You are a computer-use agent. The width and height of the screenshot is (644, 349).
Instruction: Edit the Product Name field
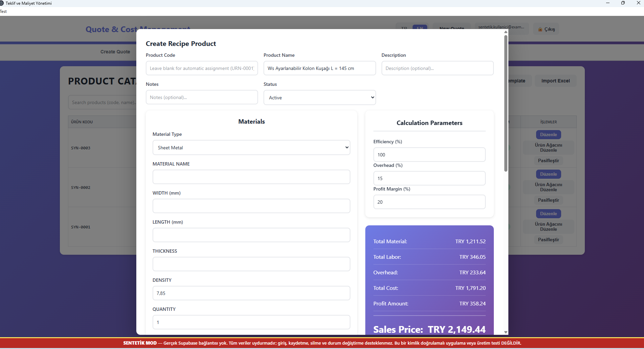(x=320, y=68)
